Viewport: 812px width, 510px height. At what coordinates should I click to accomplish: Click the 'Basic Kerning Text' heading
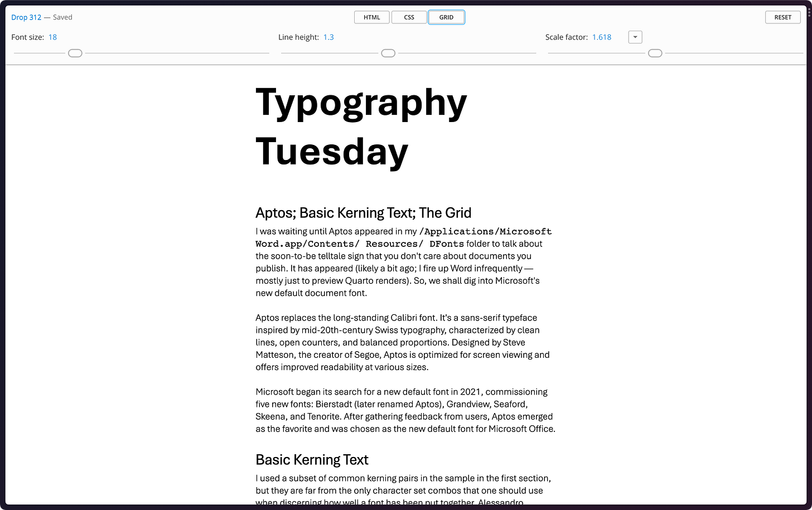(312, 460)
